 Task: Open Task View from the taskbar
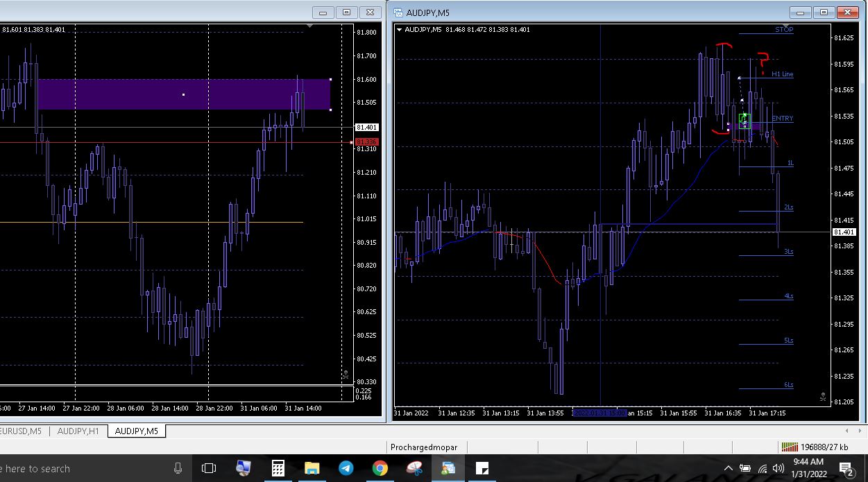[x=209, y=469]
